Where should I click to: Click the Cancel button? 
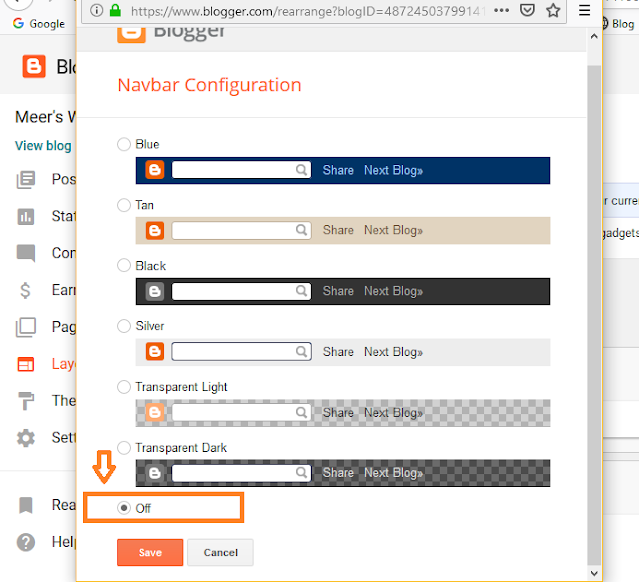[x=220, y=552]
